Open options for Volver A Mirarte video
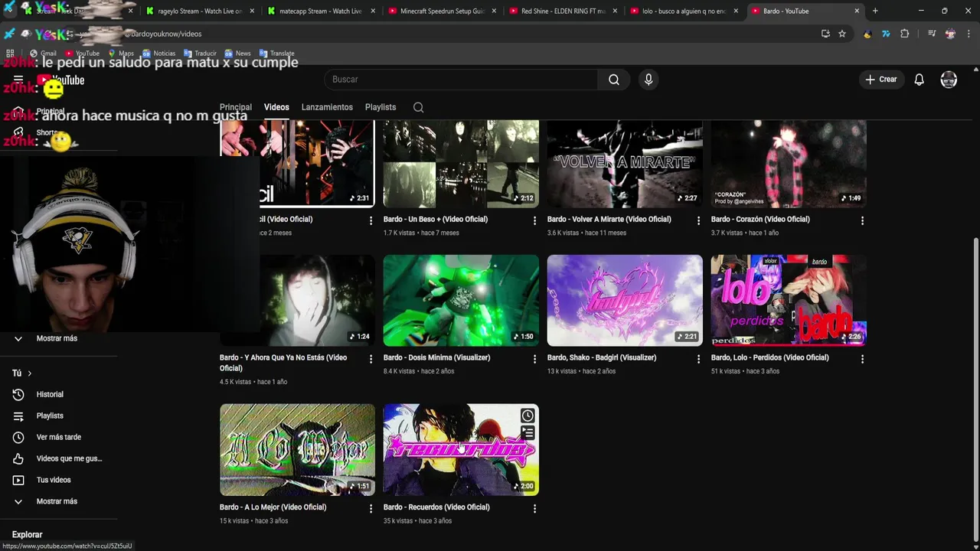This screenshot has height=551, width=980. (698, 220)
